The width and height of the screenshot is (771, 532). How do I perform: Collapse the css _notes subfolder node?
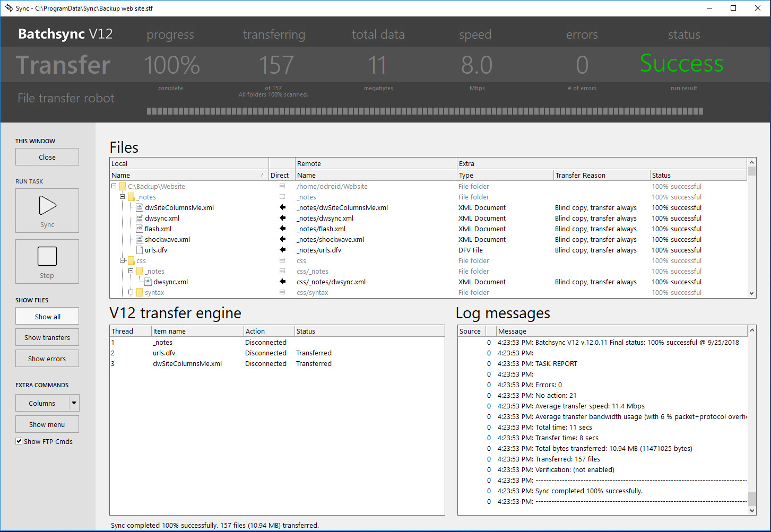[131, 271]
